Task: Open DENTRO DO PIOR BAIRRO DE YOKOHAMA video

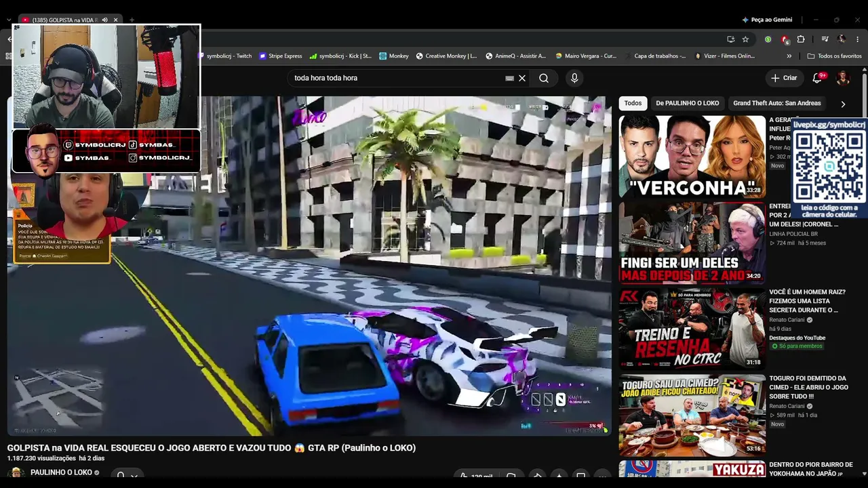Action: (811, 469)
